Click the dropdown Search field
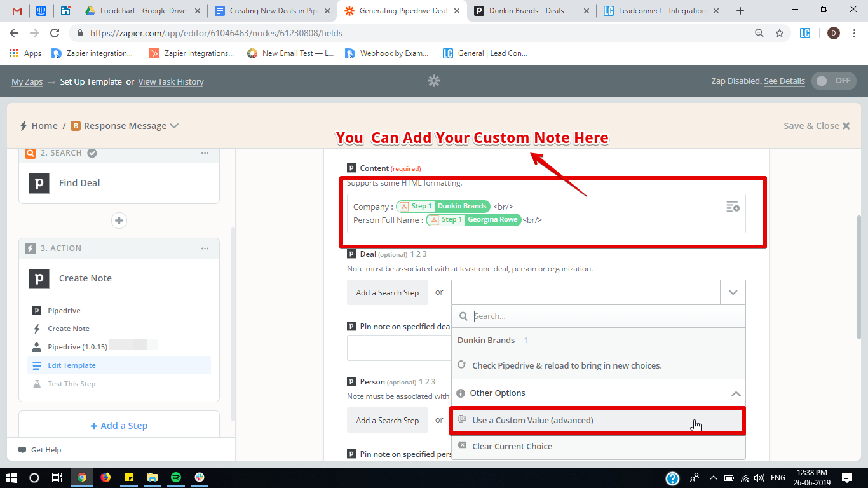 pos(598,316)
